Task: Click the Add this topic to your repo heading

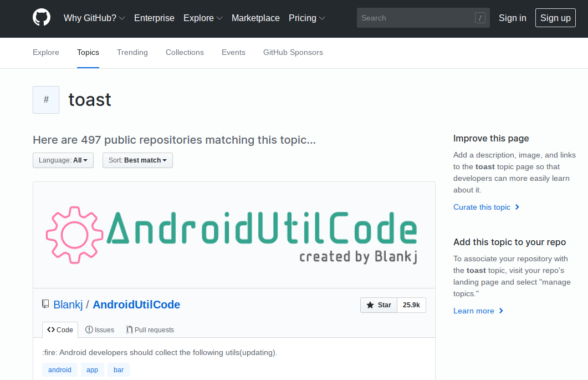Action: [510, 242]
